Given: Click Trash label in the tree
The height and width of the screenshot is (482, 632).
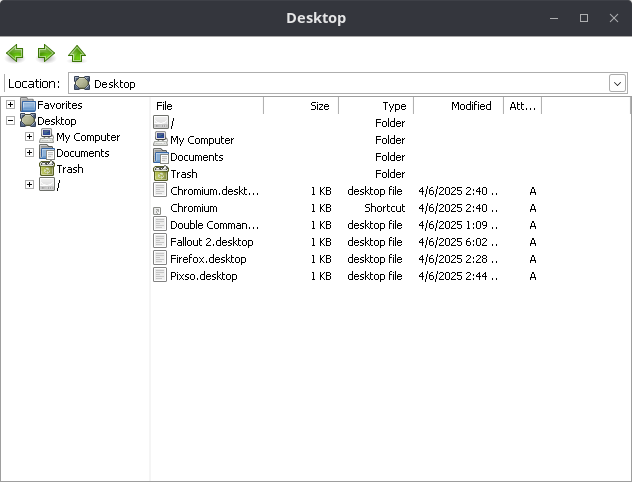Looking at the screenshot, I should tap(70, 169).
